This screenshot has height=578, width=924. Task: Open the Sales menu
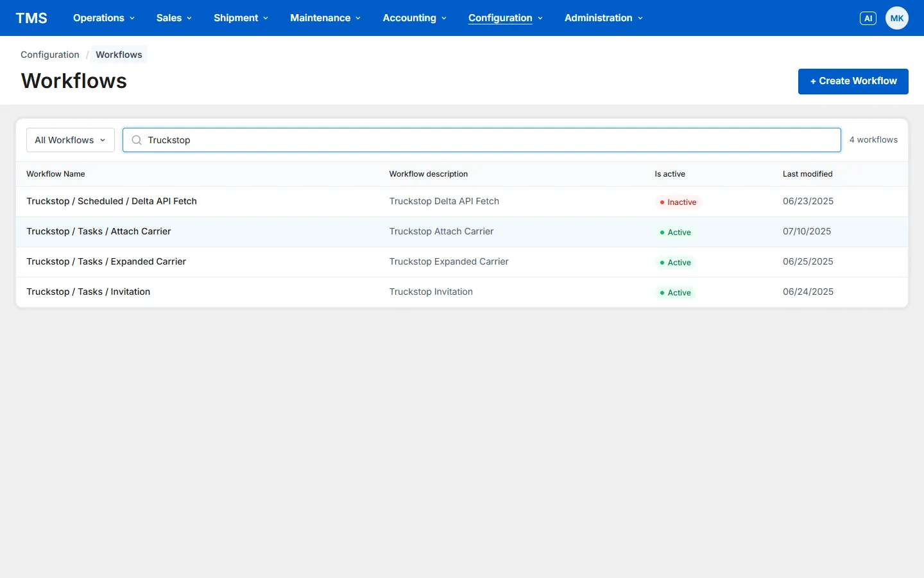[174, 18]
